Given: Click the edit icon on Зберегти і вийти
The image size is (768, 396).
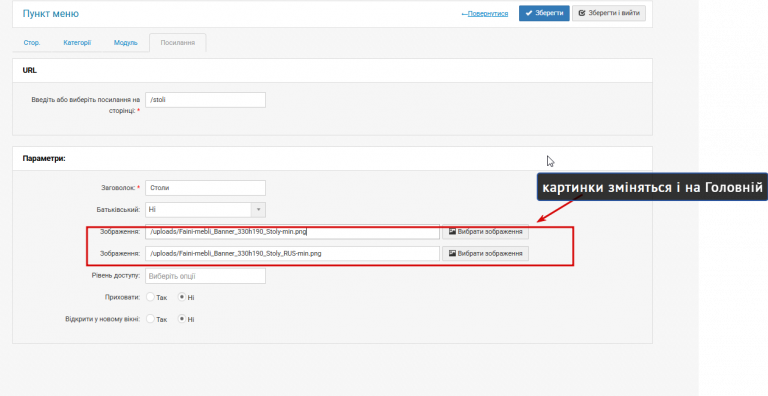Looking at the screenshot, I should coord(582,13).
